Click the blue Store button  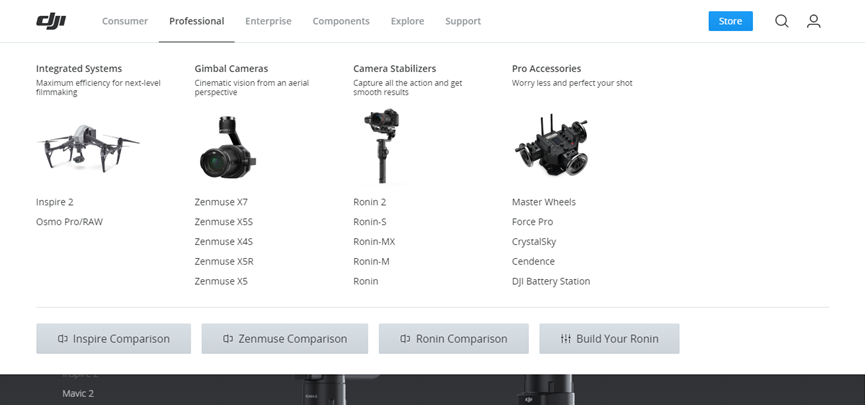(730, 21)
